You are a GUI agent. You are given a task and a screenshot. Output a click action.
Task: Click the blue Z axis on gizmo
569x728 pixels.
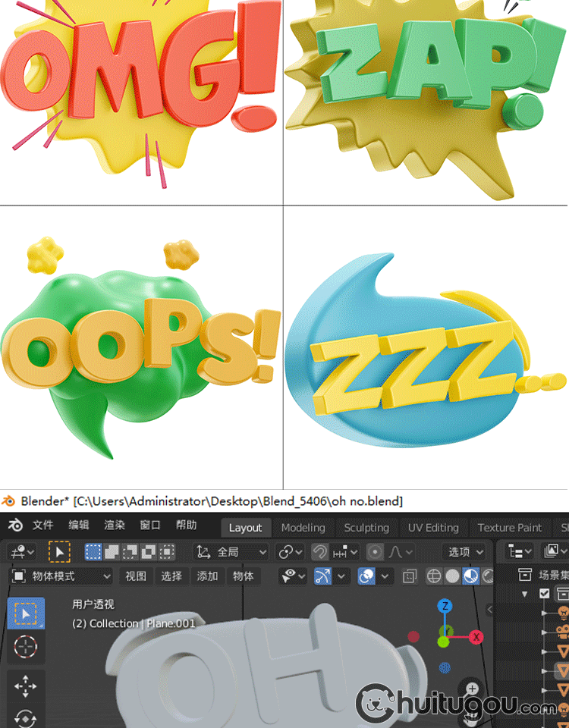[x=446, y=606]
